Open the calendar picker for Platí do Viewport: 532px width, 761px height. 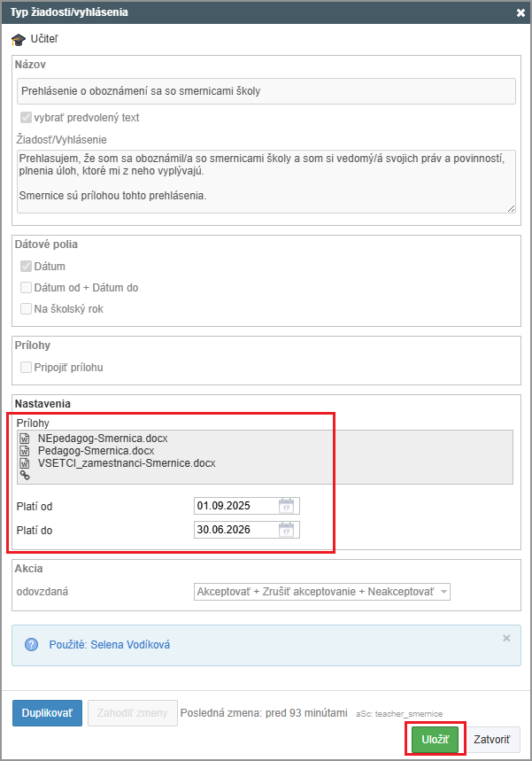pyautogui.click(x=286, y=530)
